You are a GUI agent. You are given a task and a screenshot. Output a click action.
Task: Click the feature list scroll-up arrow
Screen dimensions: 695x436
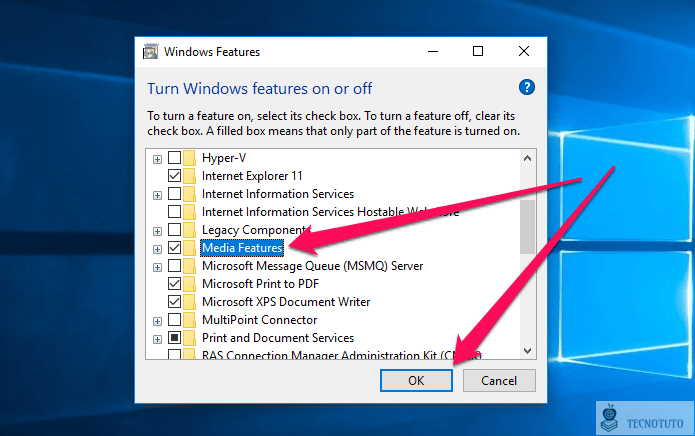527,158
